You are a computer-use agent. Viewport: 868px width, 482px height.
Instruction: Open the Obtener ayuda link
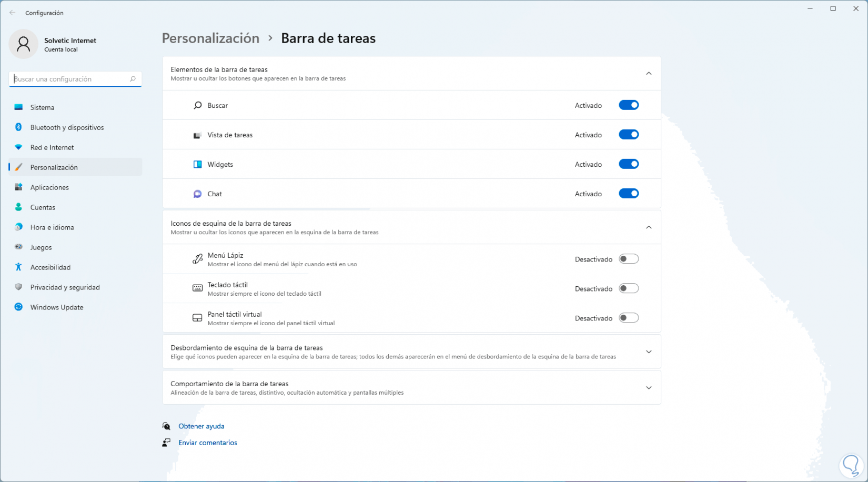[201, 426]
